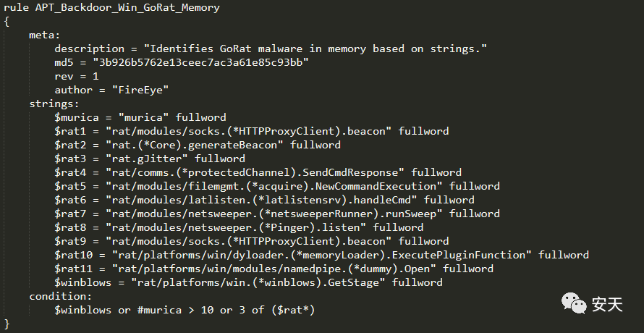Click the condition: section keyword
This screenshot has height=333, width=644.
pyautogui.click(x=60, y=296)
